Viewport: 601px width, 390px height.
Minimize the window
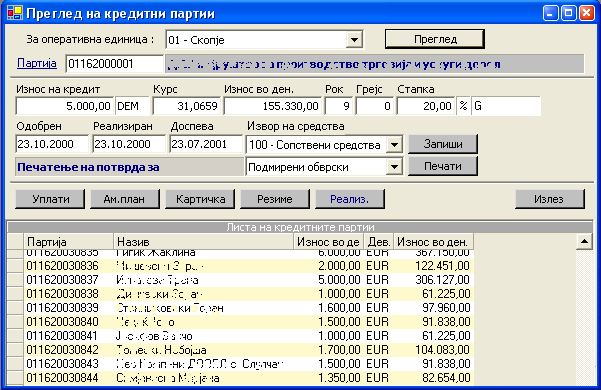(x=550, y=13)
